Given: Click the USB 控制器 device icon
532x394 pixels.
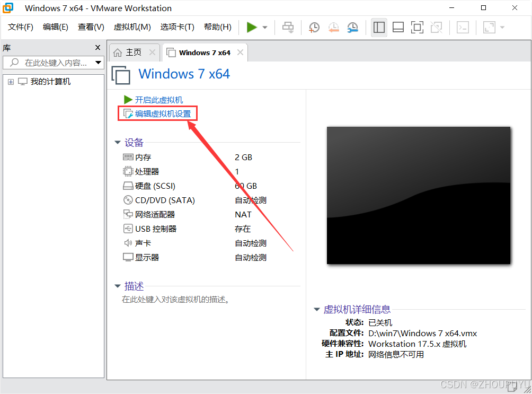Looking at the screenshot, I should [128, 229].
